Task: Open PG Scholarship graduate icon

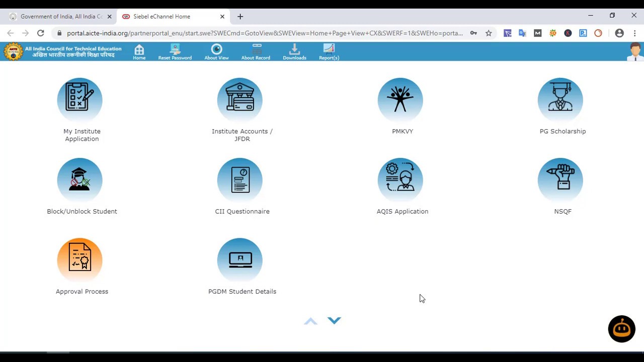Action: (560, 100)
